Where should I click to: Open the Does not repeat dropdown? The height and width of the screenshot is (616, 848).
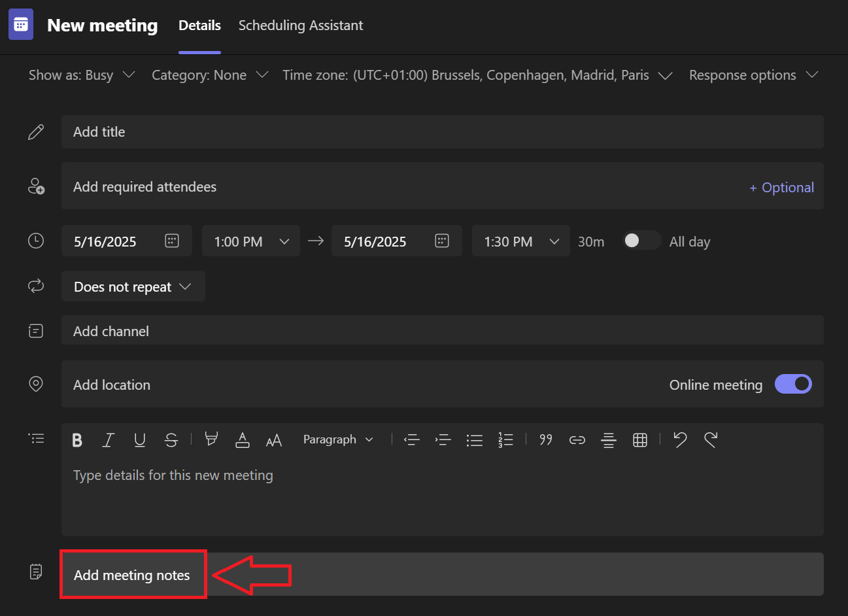coord(133,286)
